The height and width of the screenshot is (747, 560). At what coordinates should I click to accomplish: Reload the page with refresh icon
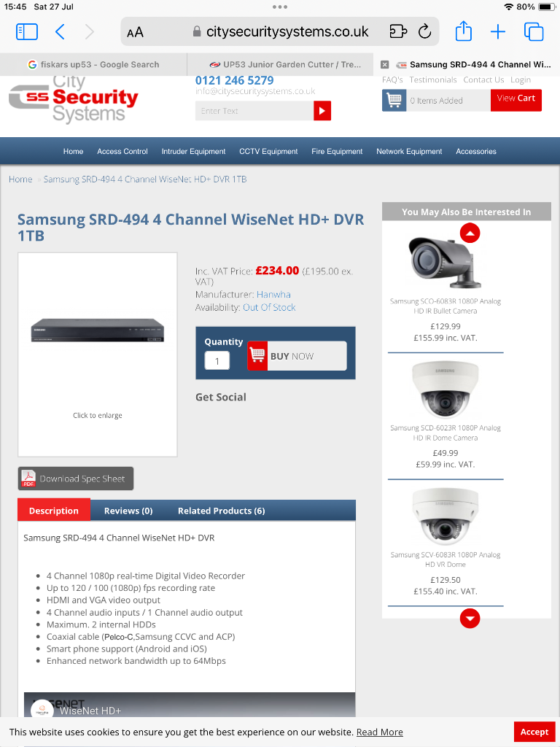pos(425,32)
